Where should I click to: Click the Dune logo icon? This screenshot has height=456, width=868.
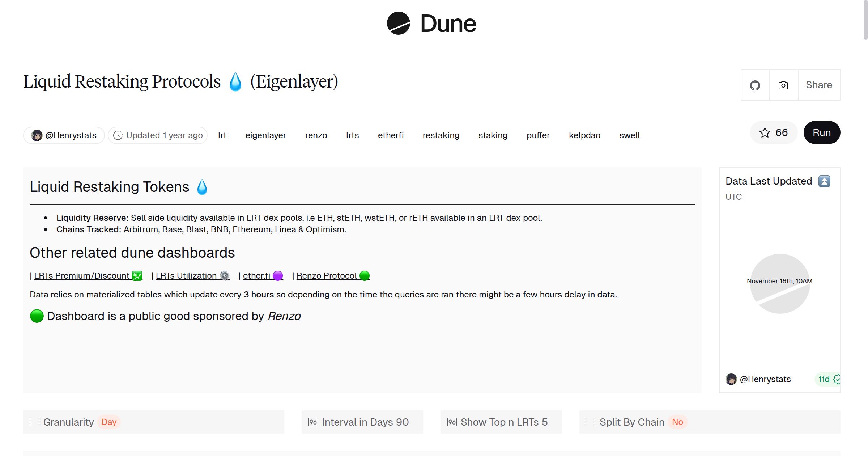[398, 24]
